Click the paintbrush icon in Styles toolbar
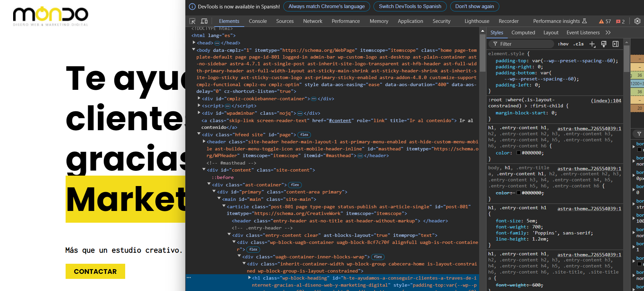Image resolution: width=644 pixels, height=291 pixels. (x=604, y=44)
